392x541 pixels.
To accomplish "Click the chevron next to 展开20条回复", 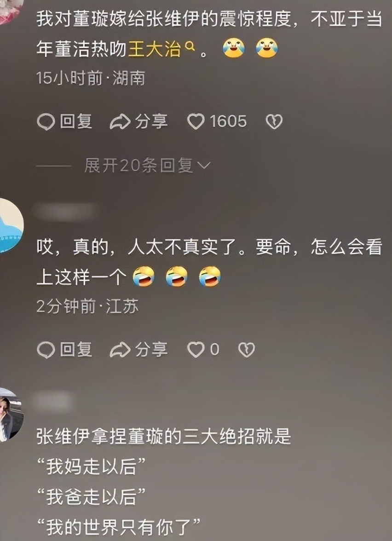I will point(203,166).
